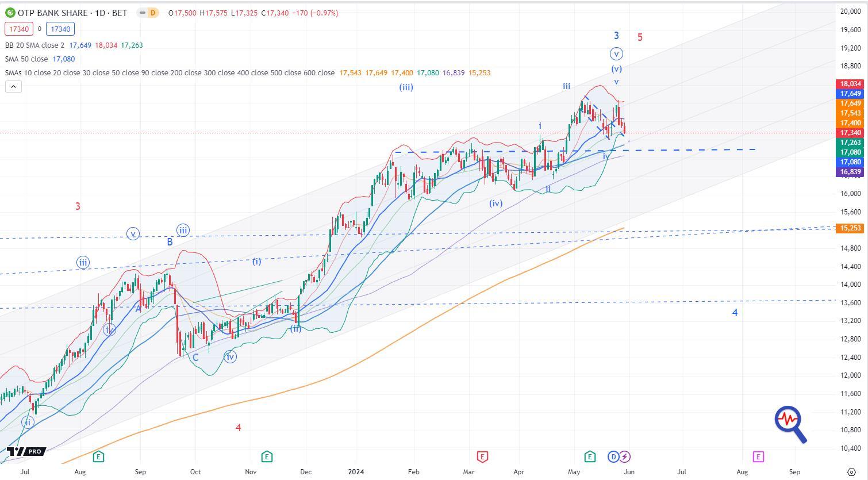This screenshot has height=480, width=868.
Task: Open the purple future earnings E marker
Action: pyautogui.click(x=758, y=457)
